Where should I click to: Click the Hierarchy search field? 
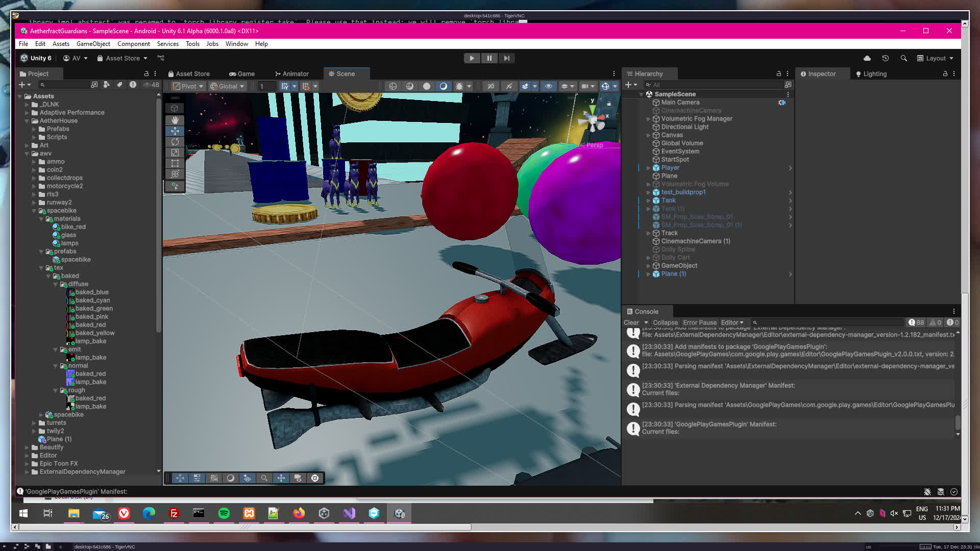tap(715, 85)
